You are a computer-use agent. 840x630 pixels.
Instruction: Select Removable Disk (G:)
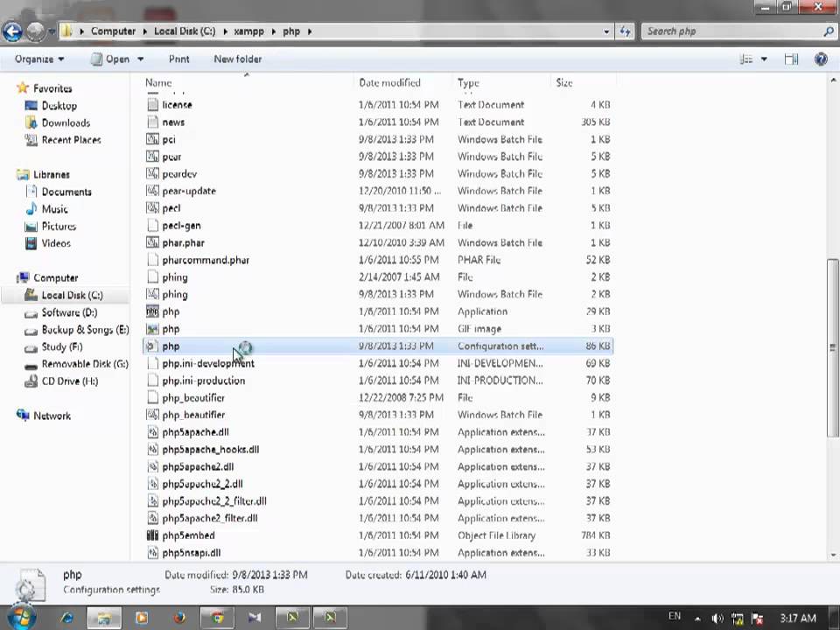[85, 364]
